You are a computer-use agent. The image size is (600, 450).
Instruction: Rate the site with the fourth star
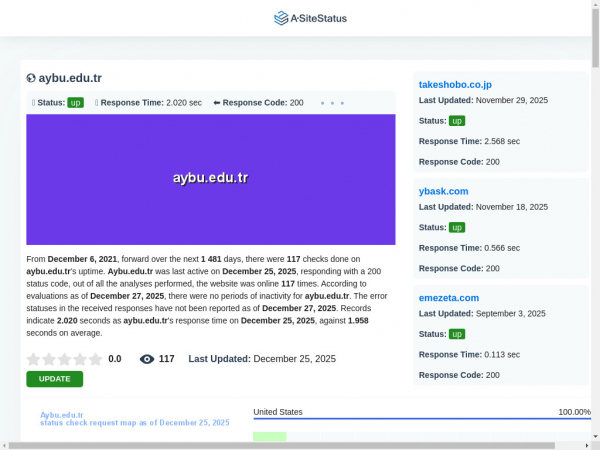pyautogui.click(x=80, y=359)
